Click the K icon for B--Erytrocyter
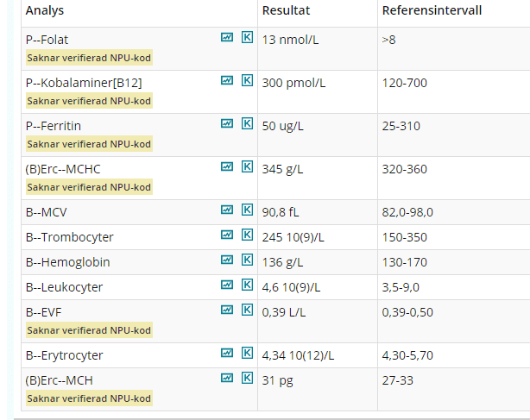The height and width of the screenshot is (420, 530). (x=247, y=353)
